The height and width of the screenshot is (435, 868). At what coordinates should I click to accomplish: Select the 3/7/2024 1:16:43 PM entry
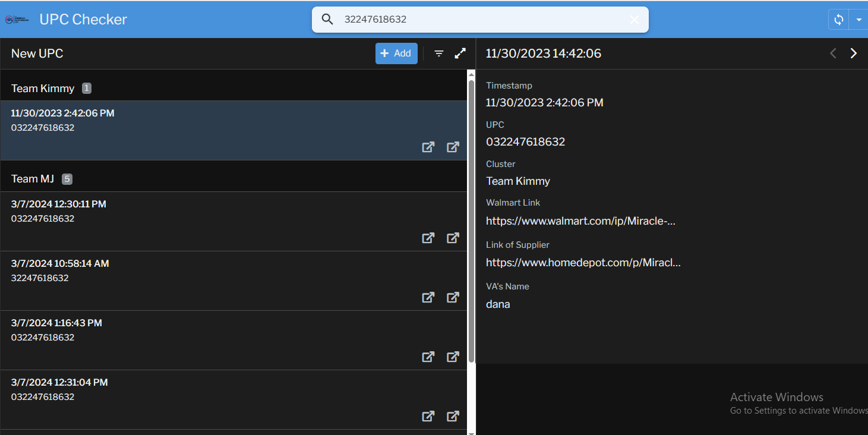click(x=233, y=341)
